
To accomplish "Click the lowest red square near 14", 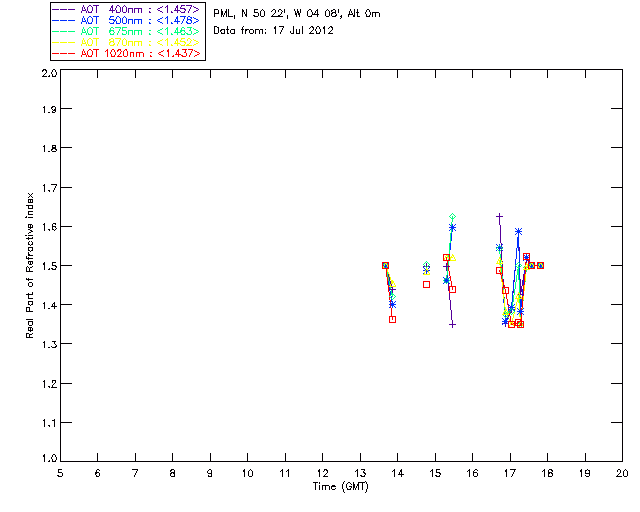I will [x=392, y=319].
